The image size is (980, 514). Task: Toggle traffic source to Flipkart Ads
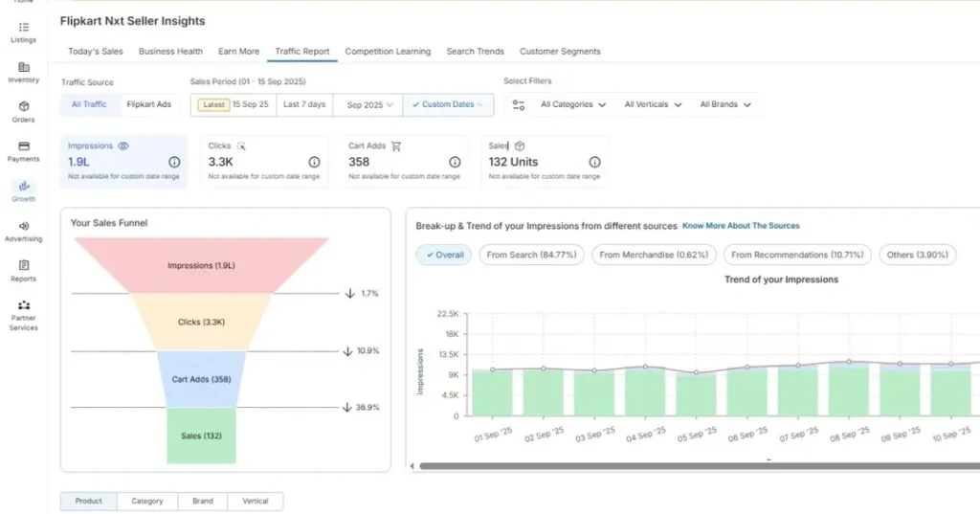coord(149,104)
